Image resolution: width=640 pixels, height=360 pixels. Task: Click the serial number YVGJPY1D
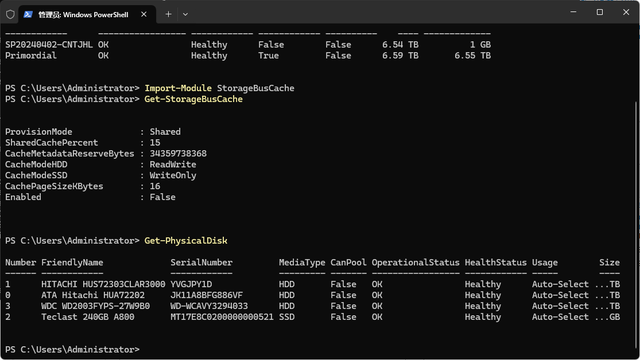[x=191, y=284]
